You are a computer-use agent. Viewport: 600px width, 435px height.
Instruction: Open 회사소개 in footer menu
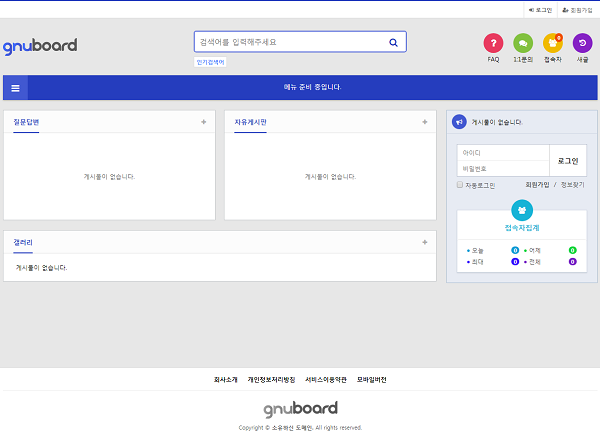pyautogui.click(x=226, y=380)
